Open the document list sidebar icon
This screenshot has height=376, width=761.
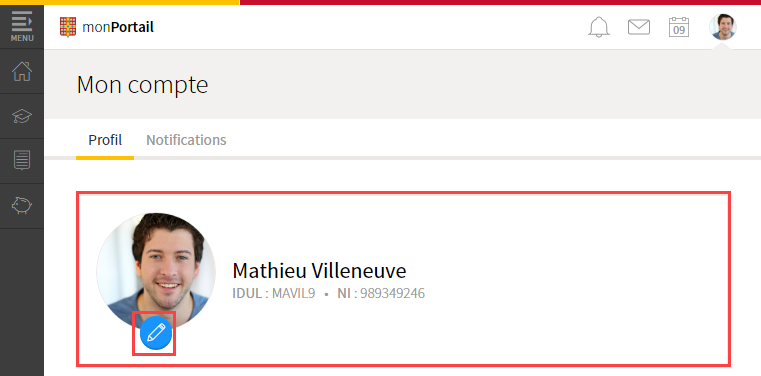22,161
